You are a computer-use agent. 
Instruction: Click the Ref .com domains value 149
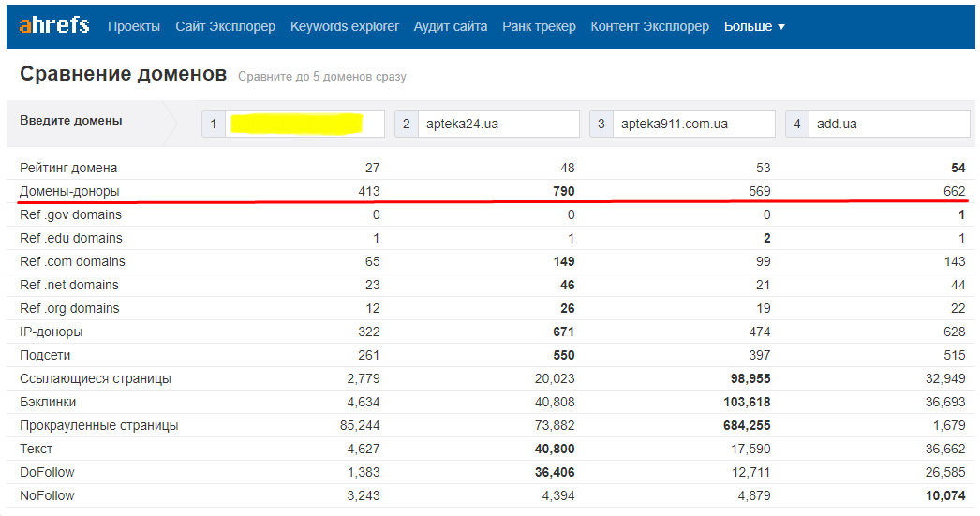[564, 262]
